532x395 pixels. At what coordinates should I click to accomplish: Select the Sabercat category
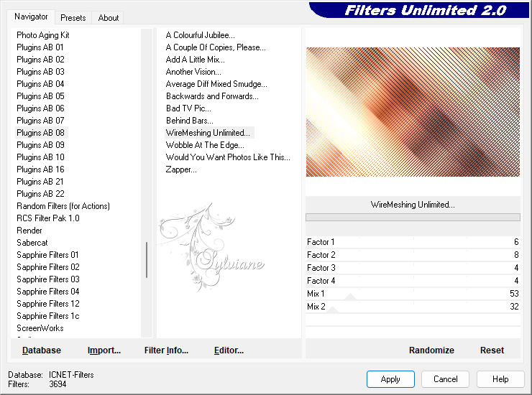[32, 243]
